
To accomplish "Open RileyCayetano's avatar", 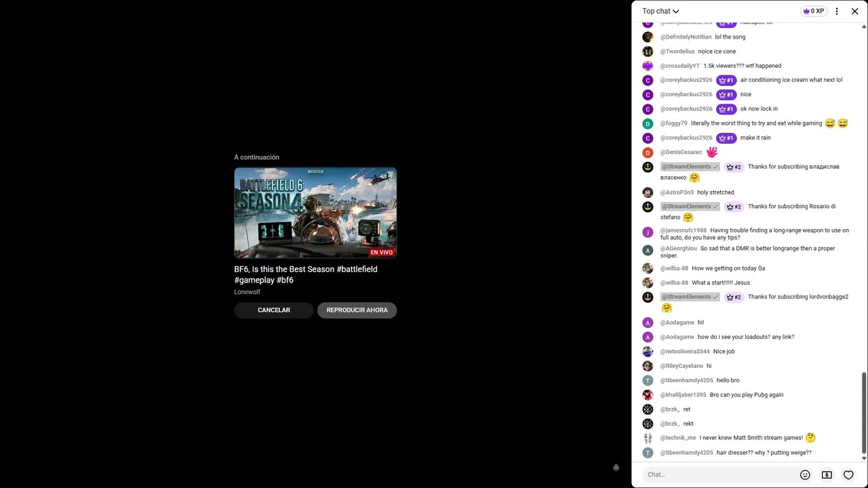I will click(648, 366).
